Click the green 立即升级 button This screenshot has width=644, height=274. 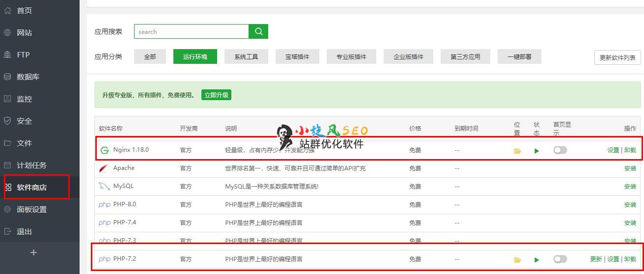pyautogui.click(x=216, y=95)
